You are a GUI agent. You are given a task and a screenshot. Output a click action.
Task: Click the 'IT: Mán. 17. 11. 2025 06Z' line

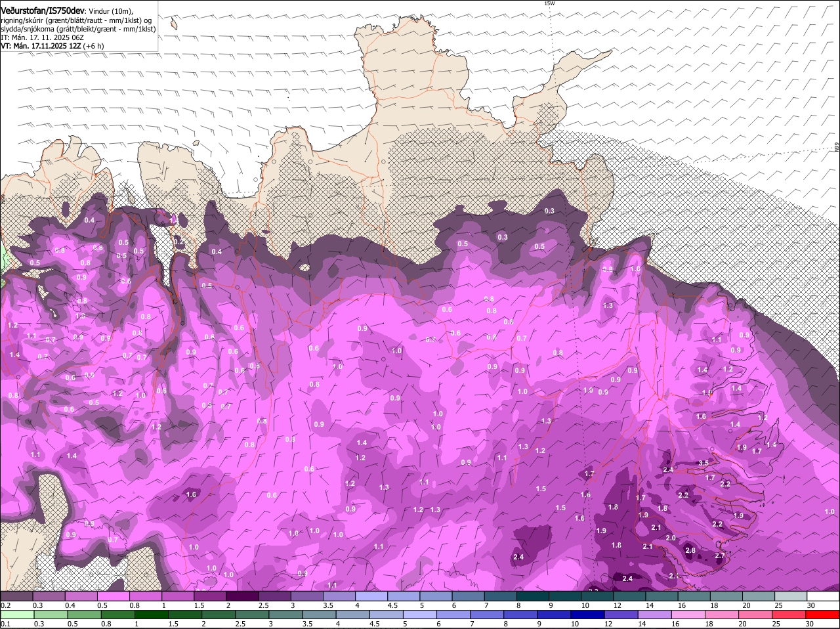[x=41, y=37]
